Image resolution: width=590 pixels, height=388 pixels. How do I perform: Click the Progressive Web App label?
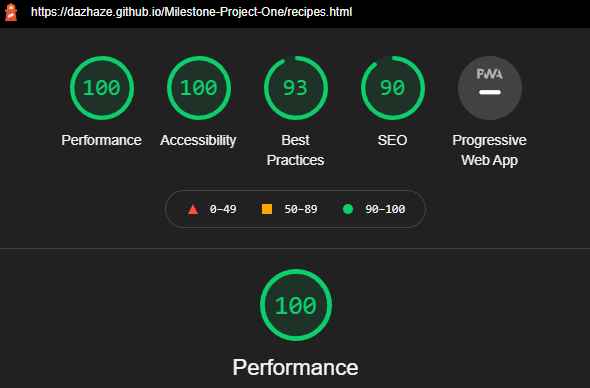pyautogui.click(x=490, y=150)
